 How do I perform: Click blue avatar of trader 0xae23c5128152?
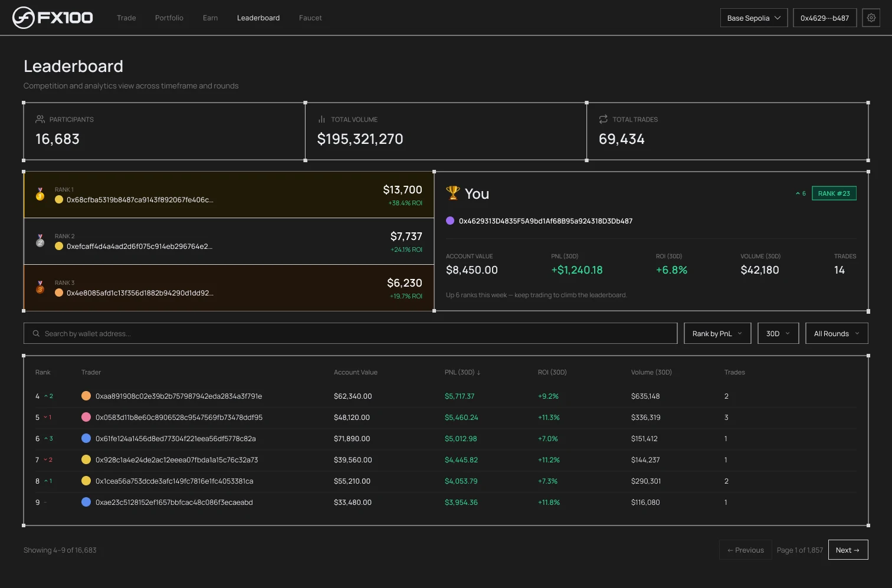(x=86, y=502)
